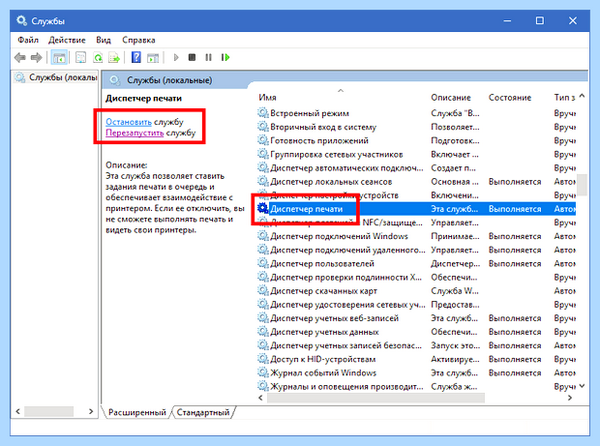
Task: Toggle the action pane toolbar icon
Action: (x=153, y=58)
